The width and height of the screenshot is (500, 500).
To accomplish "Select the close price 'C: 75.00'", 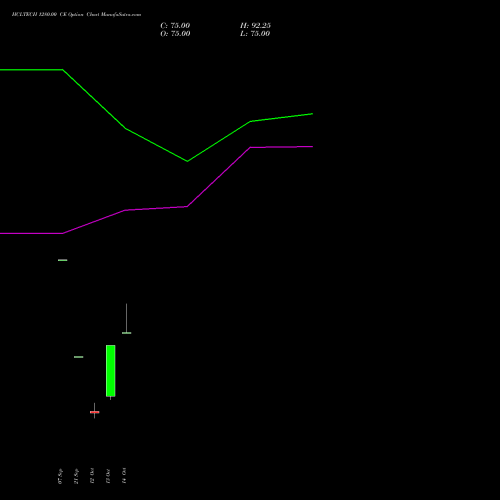I will 175,26.
